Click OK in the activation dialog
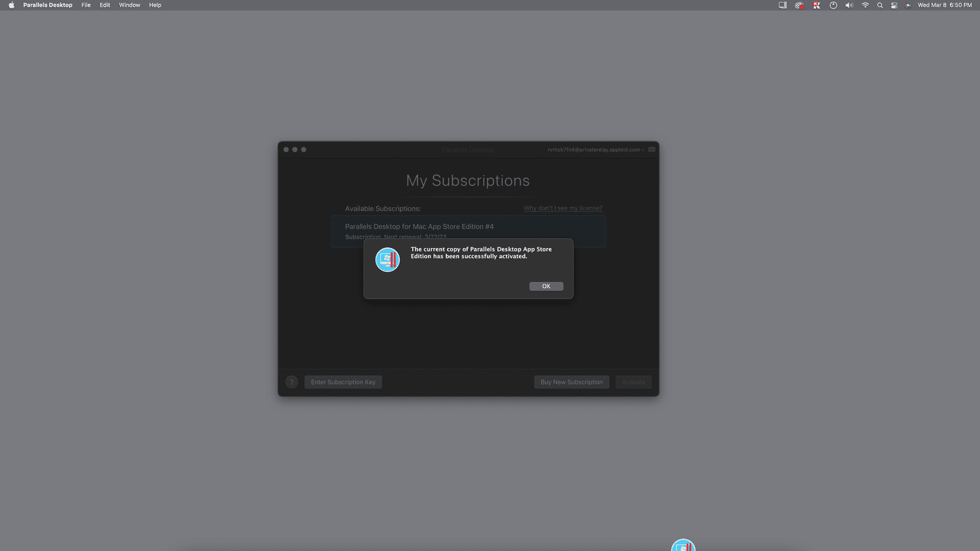 click(x=546, y=286)
